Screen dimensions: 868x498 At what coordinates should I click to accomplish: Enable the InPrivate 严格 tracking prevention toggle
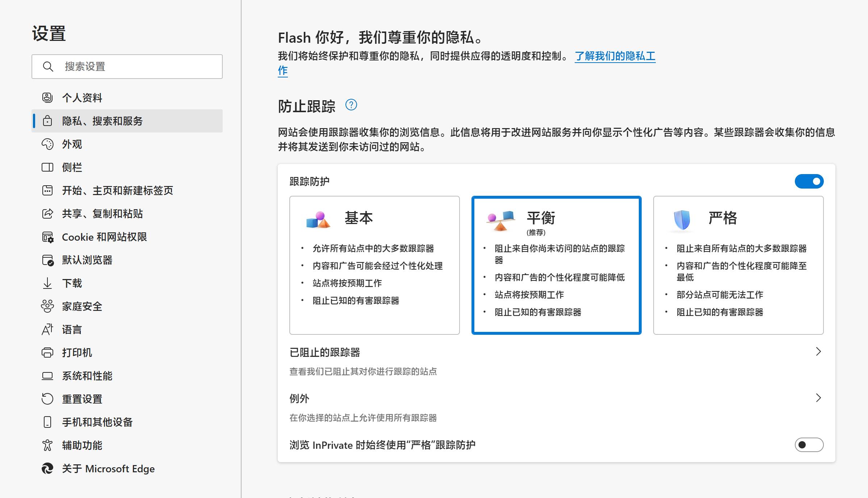tap(809, 445)
